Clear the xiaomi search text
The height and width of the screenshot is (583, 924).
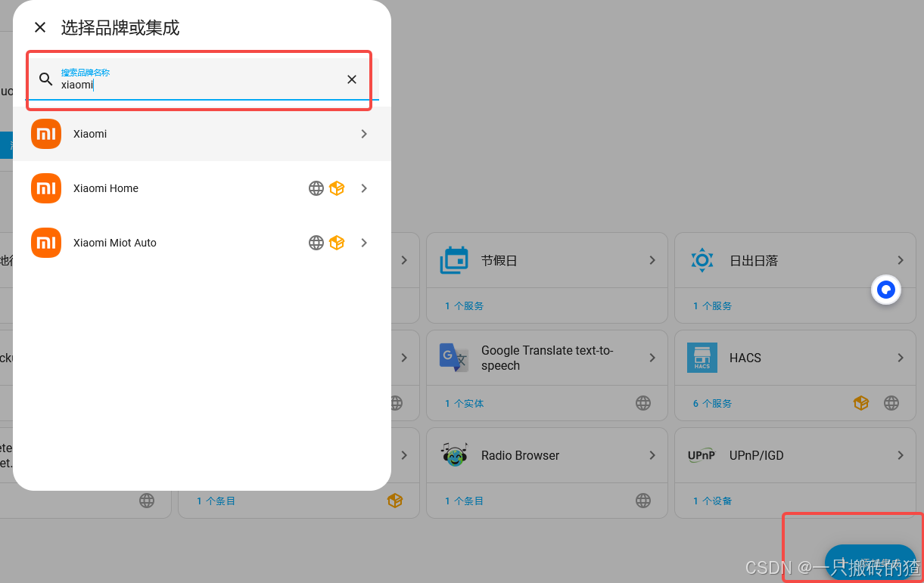pyautogui.click(x=352, y=79)
